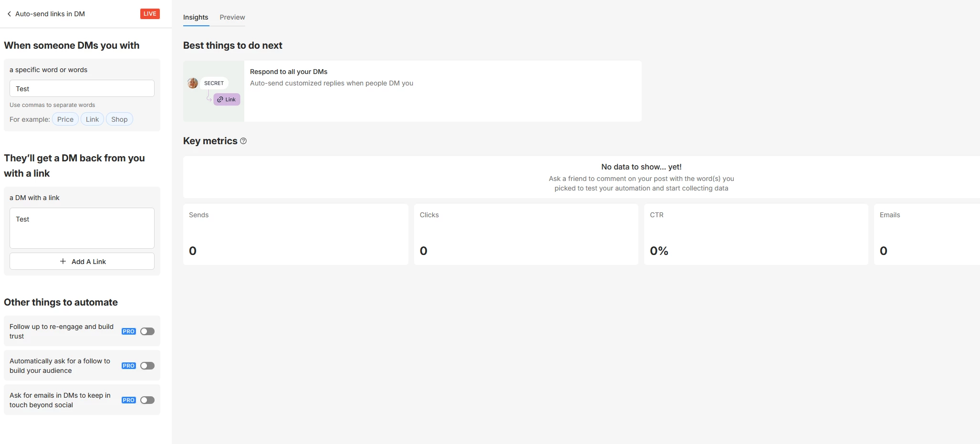Select the Insights tab
This screenshot has height=444, width=980.
tap(196, 17)
